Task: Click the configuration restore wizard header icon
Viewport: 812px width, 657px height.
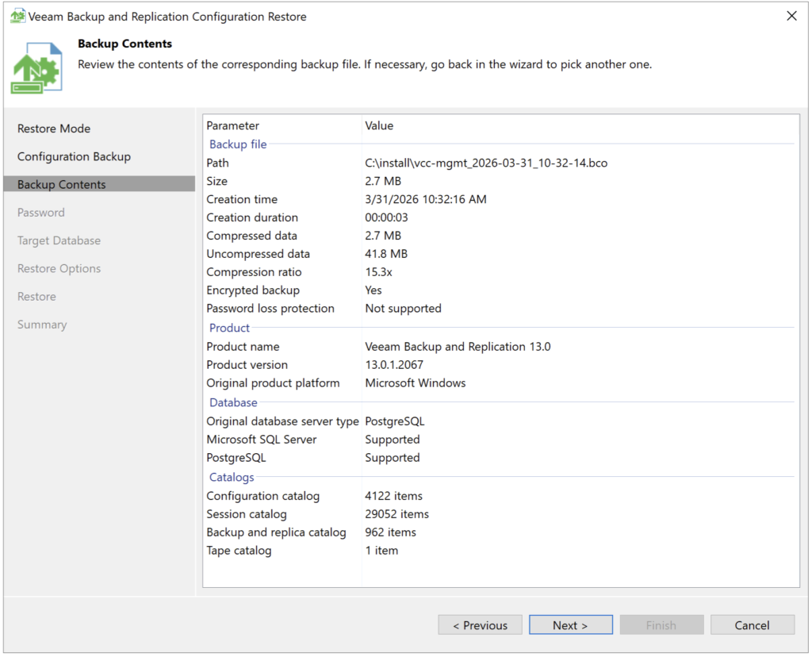Action: [x=36, y=68]
